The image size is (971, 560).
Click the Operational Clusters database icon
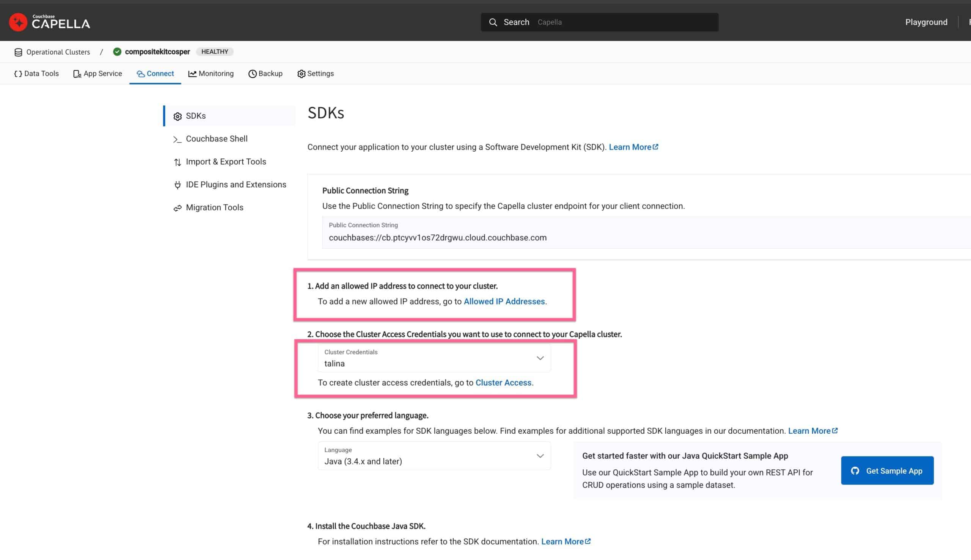18,52
